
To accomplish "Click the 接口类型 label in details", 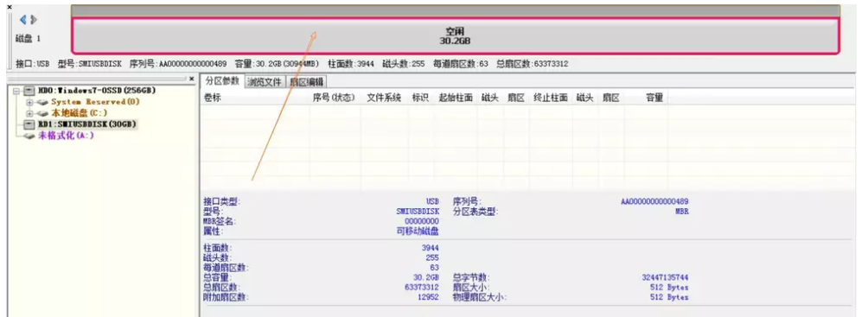I will pos(222,201).
